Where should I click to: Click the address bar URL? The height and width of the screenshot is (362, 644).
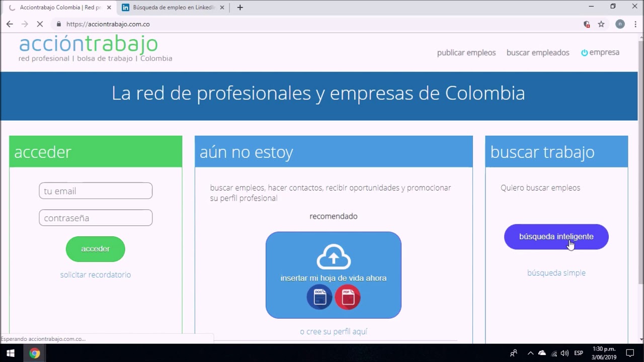coord(108,24)
